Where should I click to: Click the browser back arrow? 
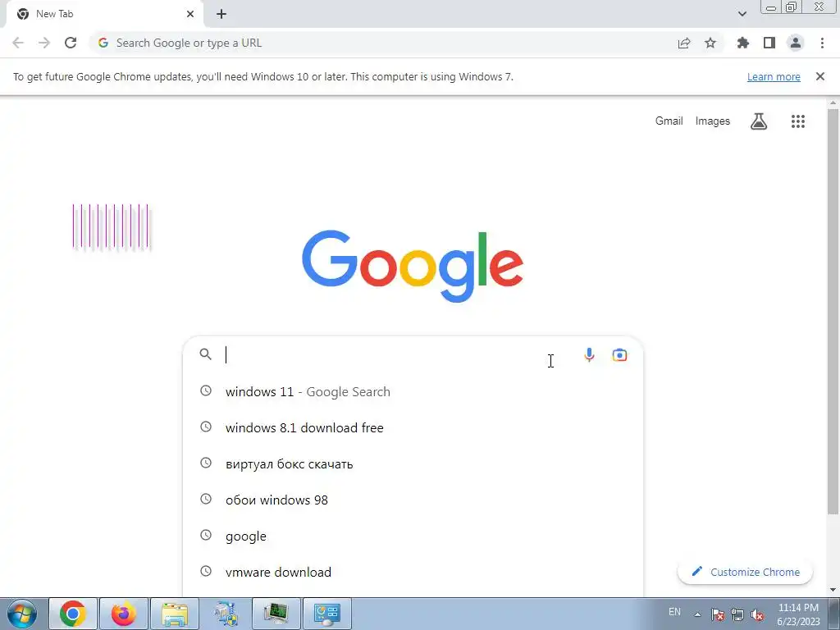(x=18, y=43)
